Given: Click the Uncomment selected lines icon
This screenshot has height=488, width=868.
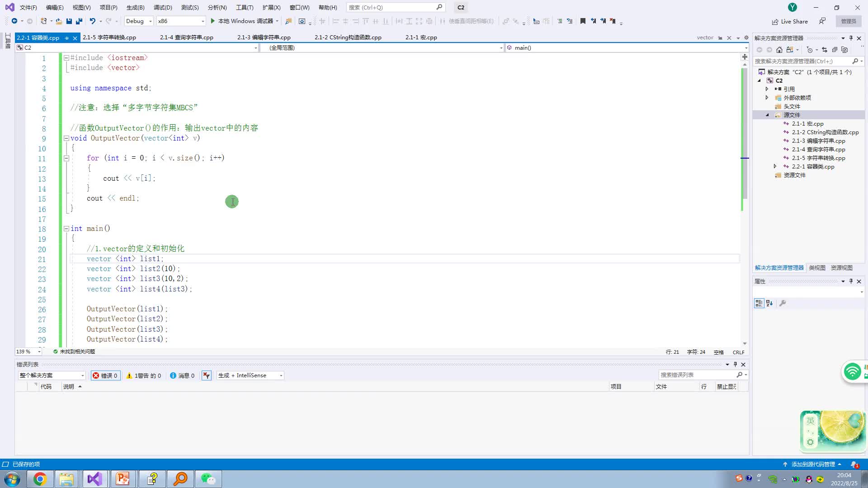Looking at the screenshot, I should (x=570, y=21).
